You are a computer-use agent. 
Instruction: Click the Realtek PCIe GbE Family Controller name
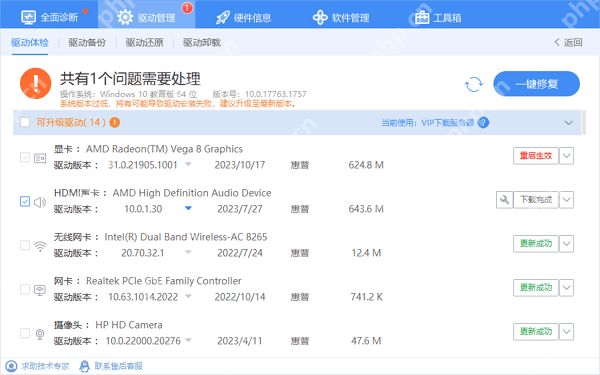click(164, 281)
